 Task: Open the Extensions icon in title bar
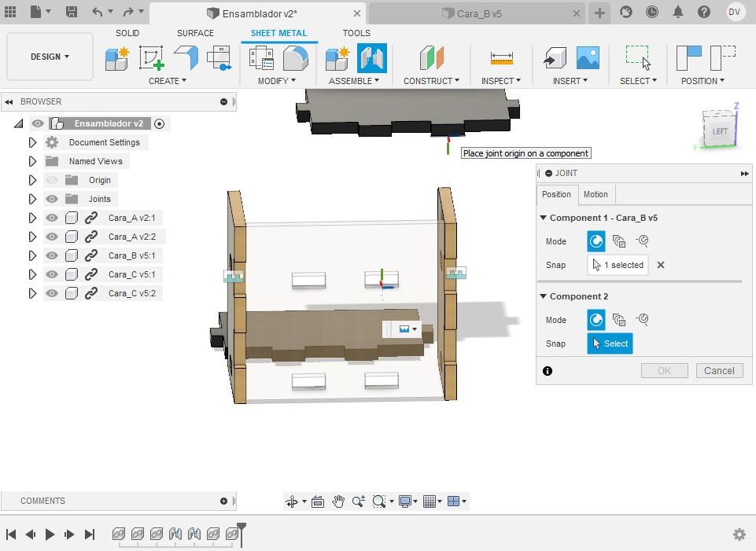click(x=626, y=12)
